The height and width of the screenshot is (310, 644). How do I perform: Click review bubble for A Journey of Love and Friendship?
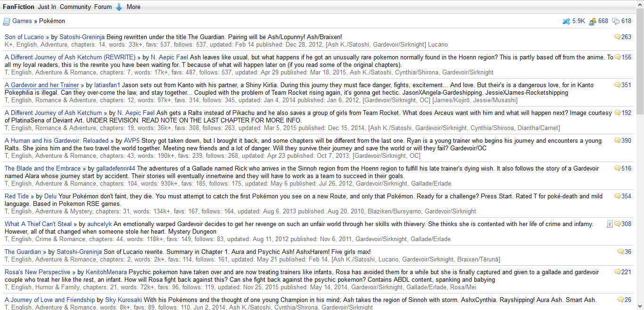tap(620, 300)
